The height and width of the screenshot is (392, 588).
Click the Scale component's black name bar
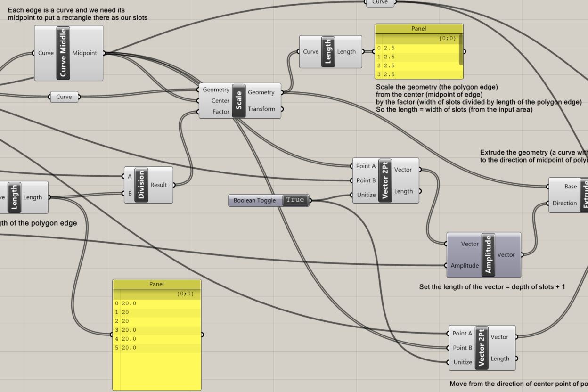(239, 100)
